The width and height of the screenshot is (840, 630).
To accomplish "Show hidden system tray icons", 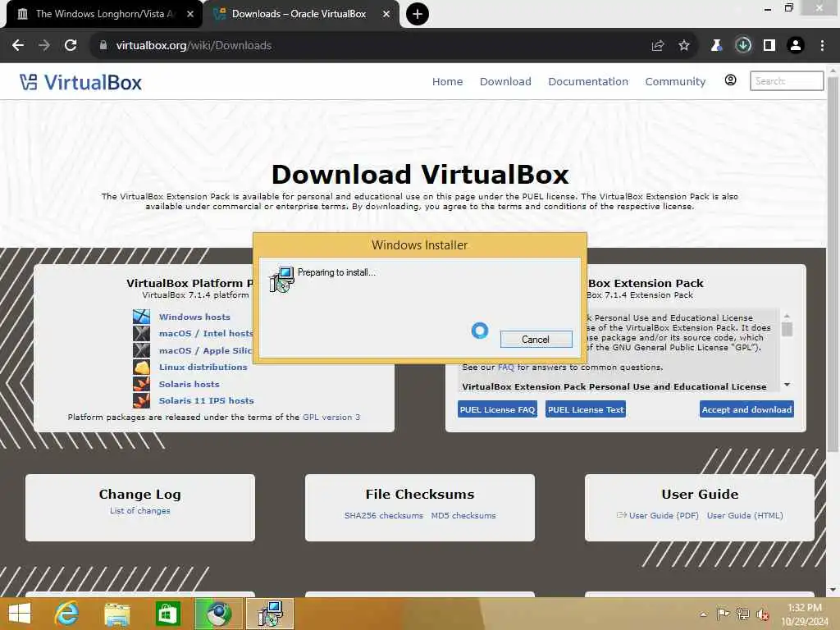I will pyautogui.click(x=703, y=614).
